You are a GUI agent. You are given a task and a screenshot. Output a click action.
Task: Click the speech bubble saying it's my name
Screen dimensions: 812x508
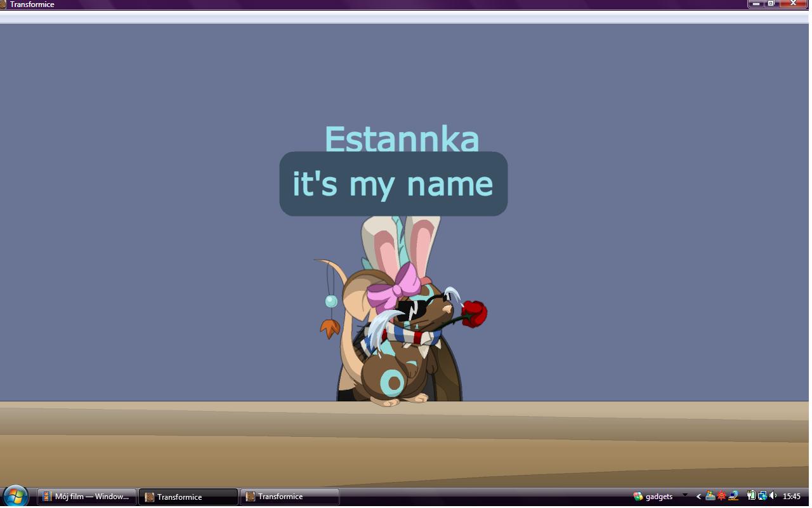tap(393, 184)
